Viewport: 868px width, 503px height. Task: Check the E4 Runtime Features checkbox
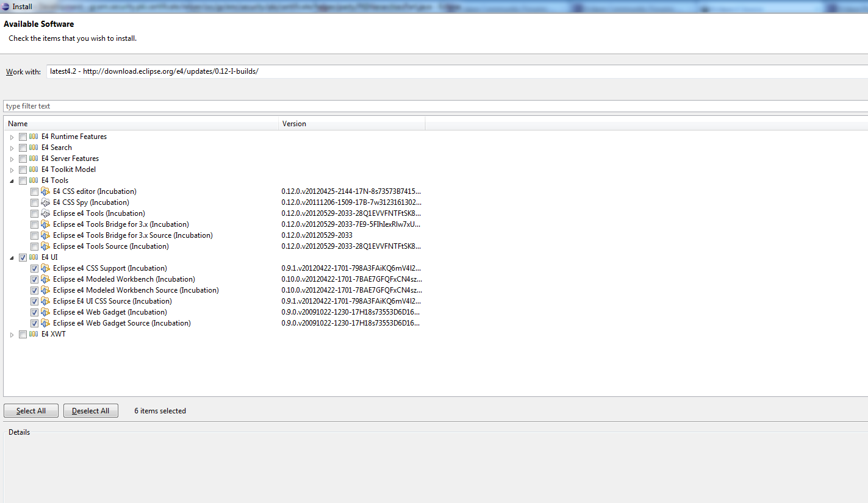pos(23,137)
